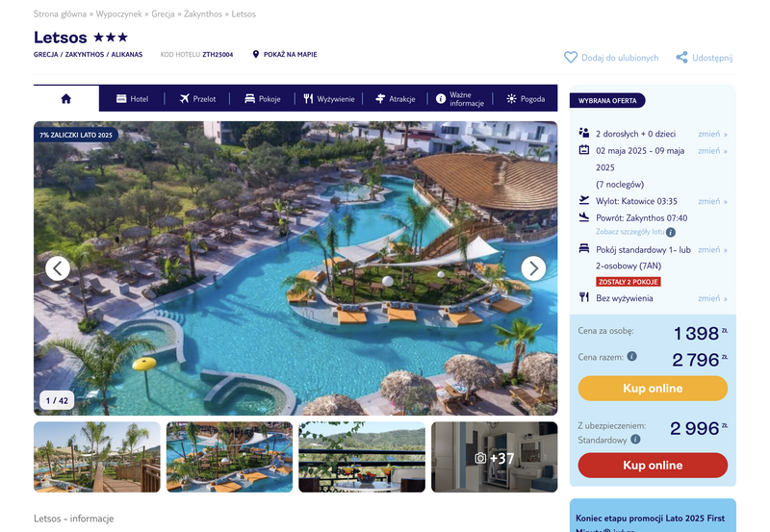
Task: Open the home icon tab
Action: click(x=66, y=99)
